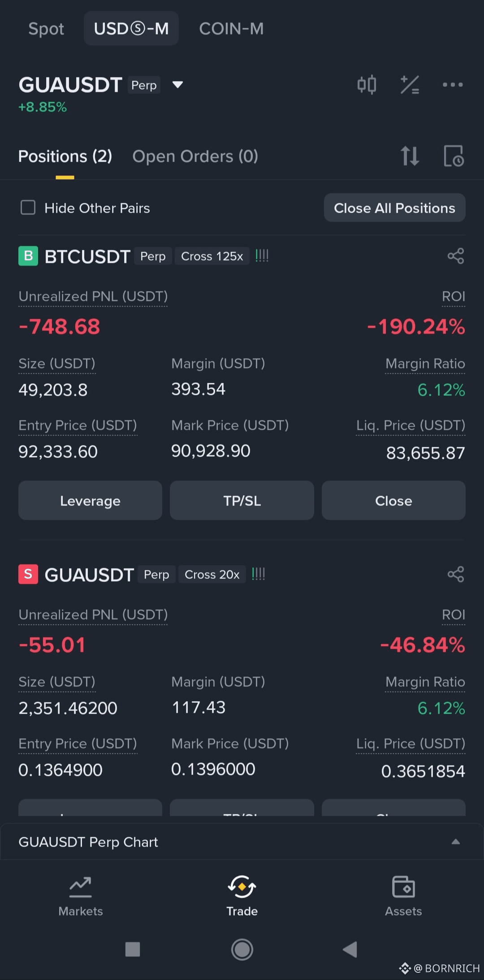Image resolution: width=484 pixels, height=980 pixels.
Task: Expand the GUAUSDT pair selector arrow
Action: (177, 85)
